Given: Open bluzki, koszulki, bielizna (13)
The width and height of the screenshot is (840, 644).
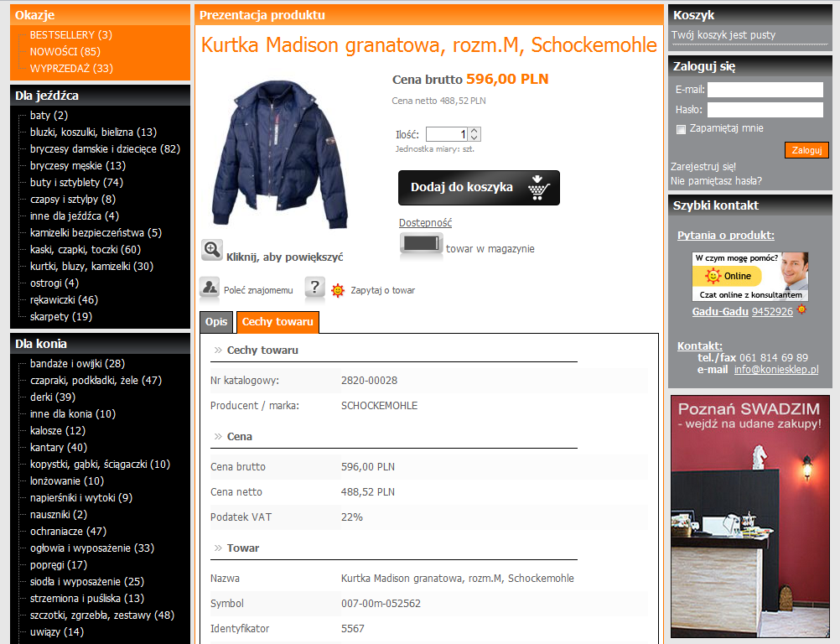Looking at the screenshot, I should 93,132.
